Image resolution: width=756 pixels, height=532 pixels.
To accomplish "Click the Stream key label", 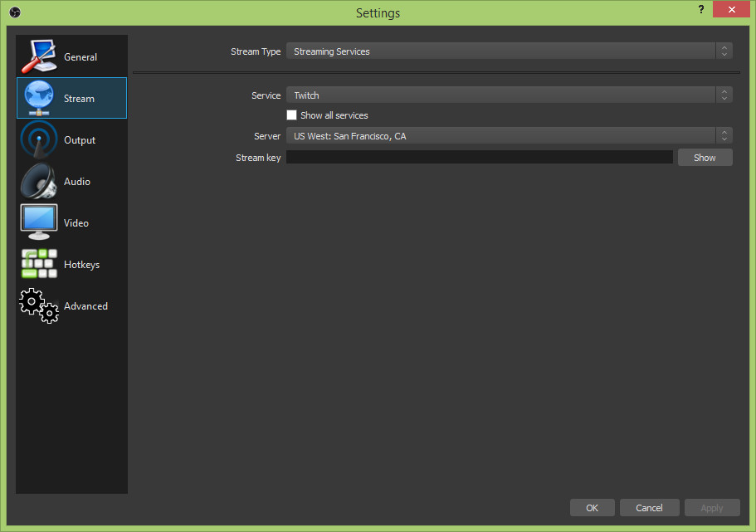I will (x=258, y=158).
